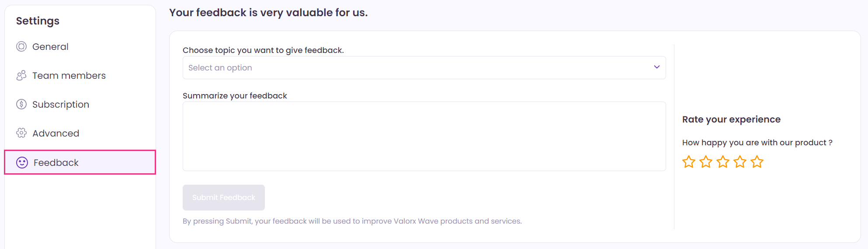This screenshot has width=868, height=249.
Task: Open the General settings menu item
Action: coord(80,46)
